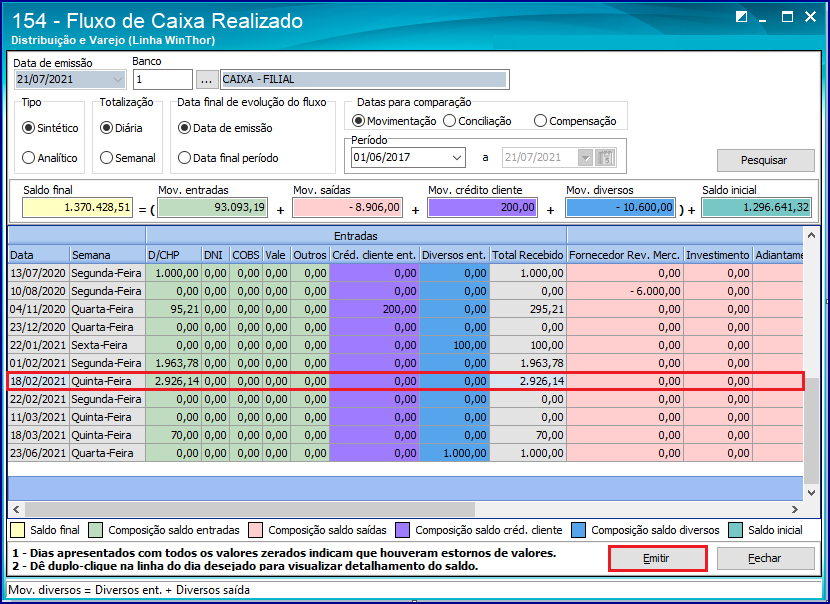Select the 22/02/2021 row date cell

point(39,399)
